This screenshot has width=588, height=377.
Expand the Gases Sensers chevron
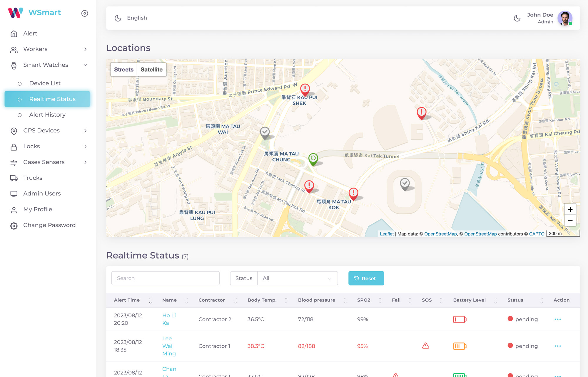[x=85, y=162]
